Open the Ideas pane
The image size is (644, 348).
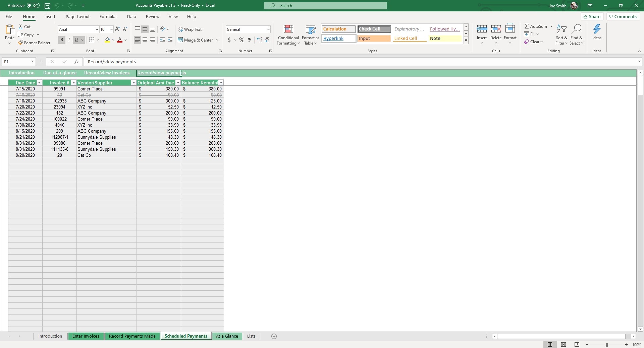coord(597,32)
